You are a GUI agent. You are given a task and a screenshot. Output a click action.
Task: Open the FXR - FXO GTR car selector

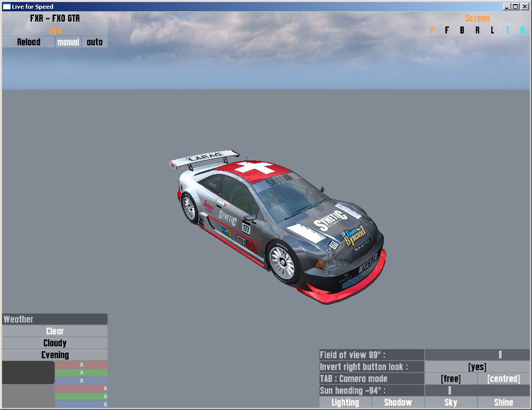(x=55, y=19)
